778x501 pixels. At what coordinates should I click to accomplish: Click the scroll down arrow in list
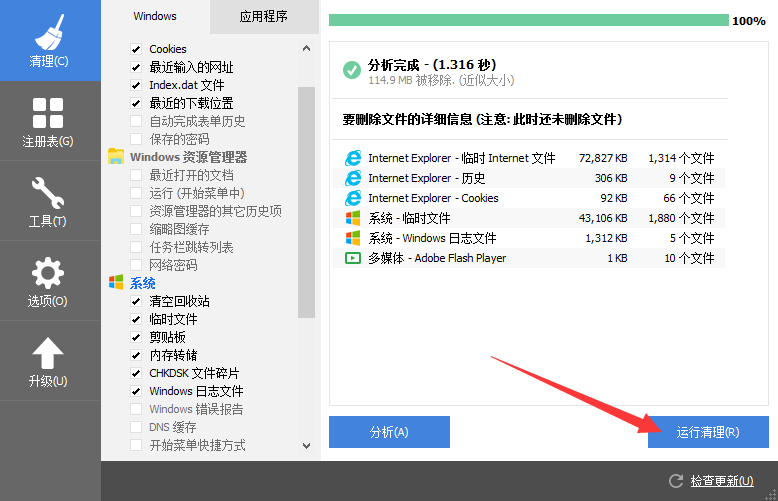[306, 446]
